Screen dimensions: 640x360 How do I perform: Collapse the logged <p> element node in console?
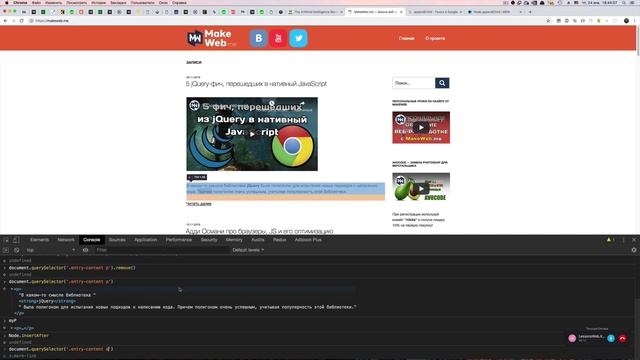point(11,289)
